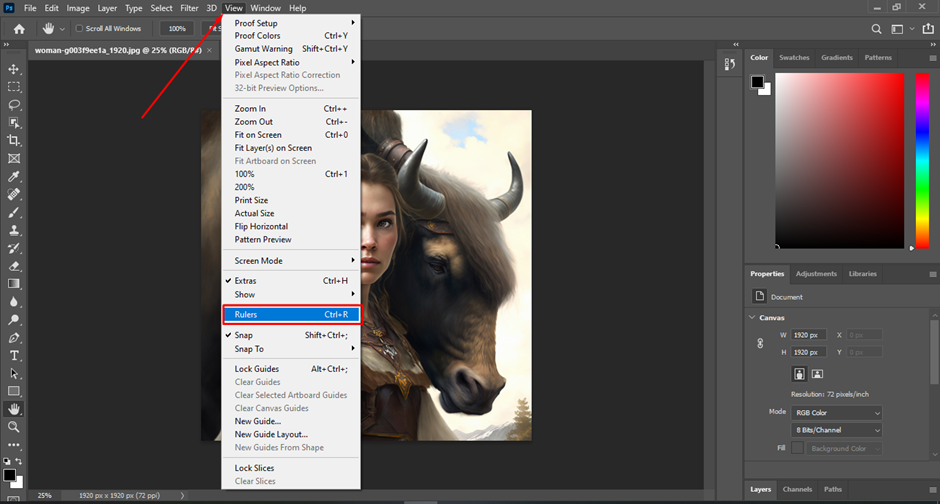Select the Frame tool
Viewport: 940px width, 504px height.
[x=14, y=159]
